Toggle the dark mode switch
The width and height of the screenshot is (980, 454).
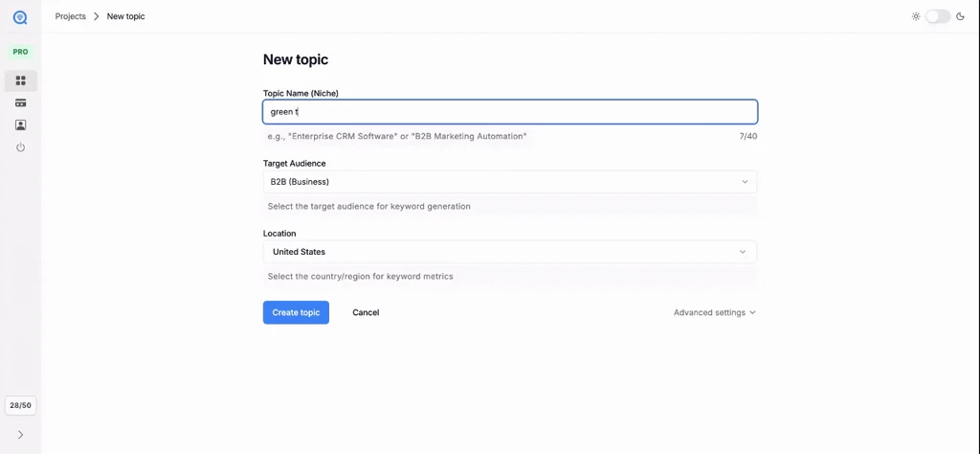point(938,17)
